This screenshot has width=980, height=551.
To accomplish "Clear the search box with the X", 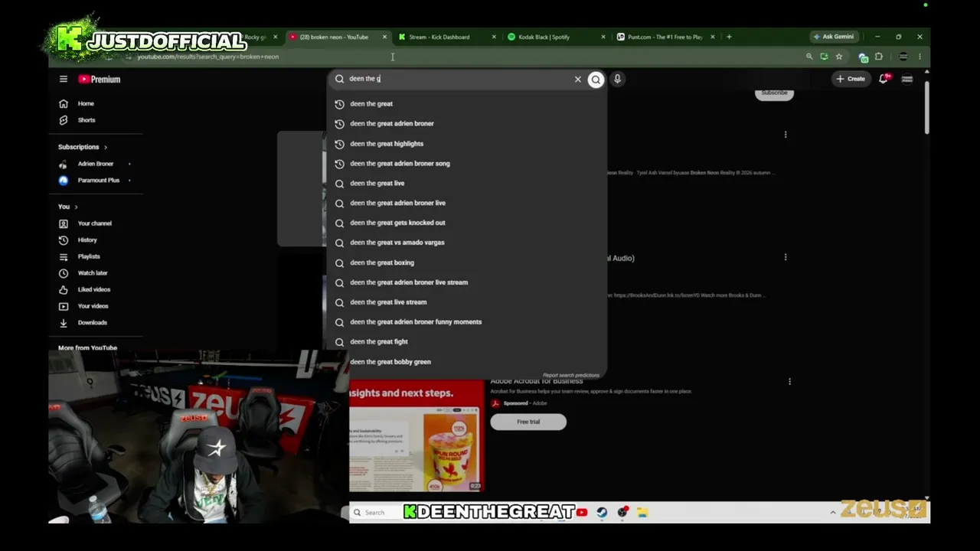I will 578,79.
